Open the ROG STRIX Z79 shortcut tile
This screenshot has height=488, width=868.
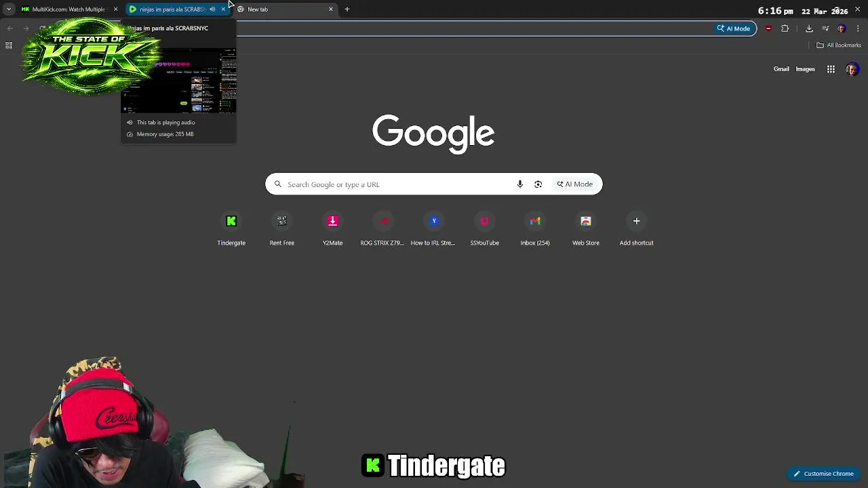tap(382, 230)
